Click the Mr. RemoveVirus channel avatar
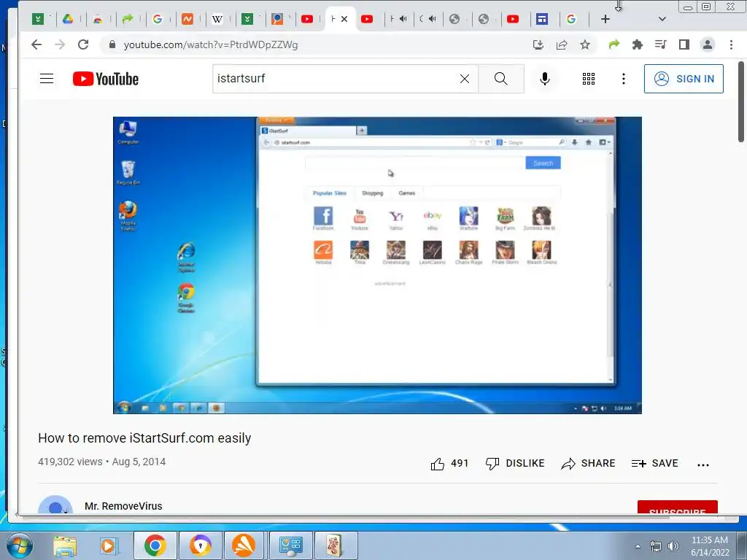The height and width of the screenshot is (560, 747). (55, 505)
